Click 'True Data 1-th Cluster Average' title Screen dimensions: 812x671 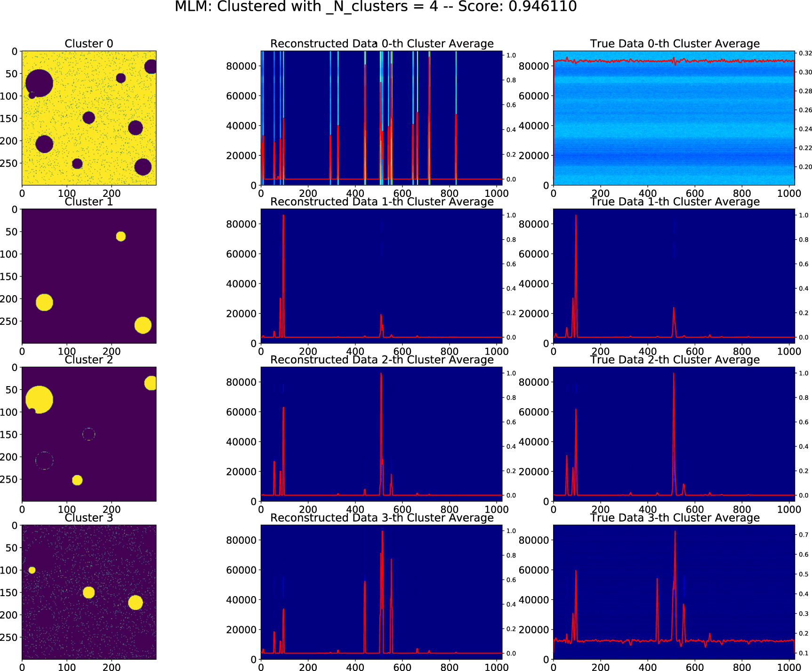[x=675, y=202]
